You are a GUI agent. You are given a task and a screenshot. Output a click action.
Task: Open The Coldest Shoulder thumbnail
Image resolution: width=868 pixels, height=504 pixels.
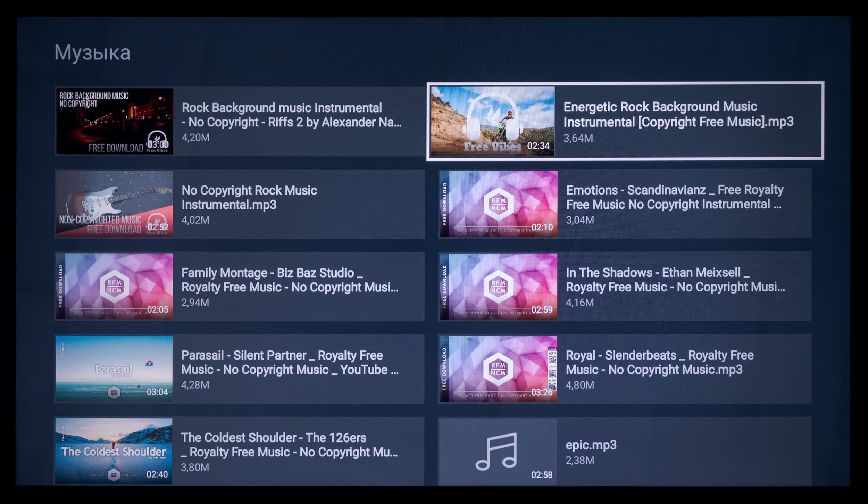click(x=114, y=451)
